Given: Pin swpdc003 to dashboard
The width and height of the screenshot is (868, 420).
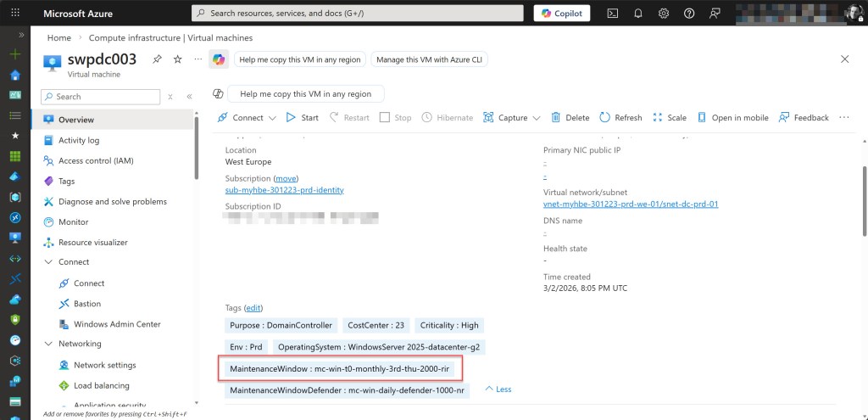Looking at the screenshot, I should coord(157,59).
